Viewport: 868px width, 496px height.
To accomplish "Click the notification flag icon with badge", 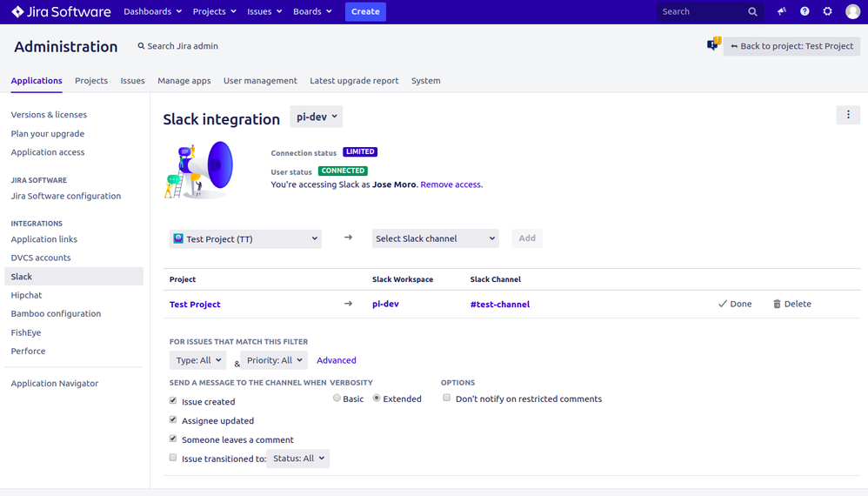I will [x=713, y=44].
